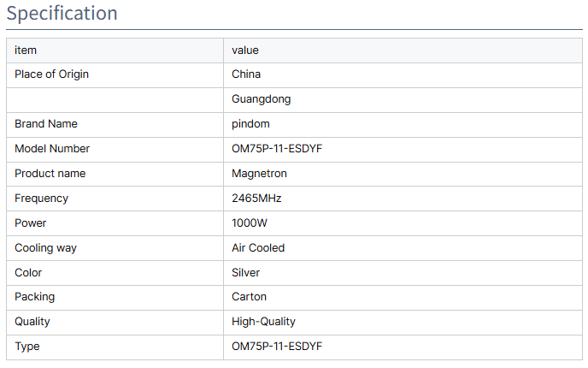This screenshot has height=368, width=588.
Task: Select the Air Cooled value
Action: click(x=258, y=248)
